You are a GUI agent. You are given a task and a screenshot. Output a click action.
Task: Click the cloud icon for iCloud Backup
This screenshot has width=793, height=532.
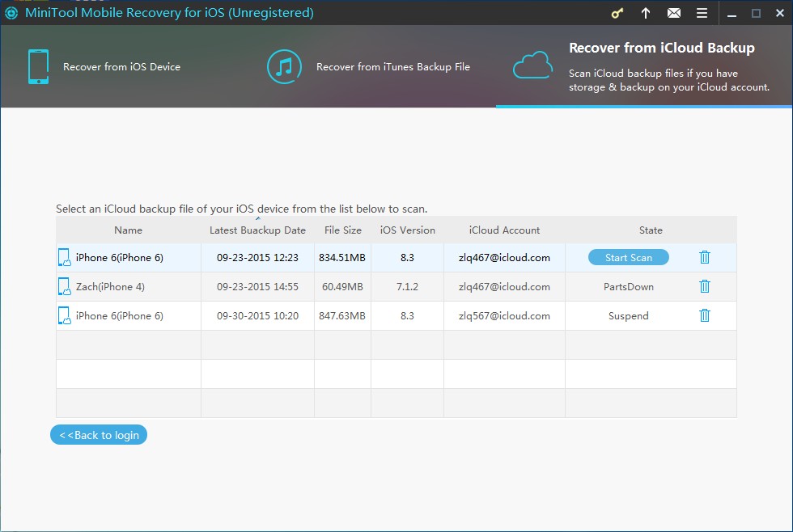coord(532,65)
